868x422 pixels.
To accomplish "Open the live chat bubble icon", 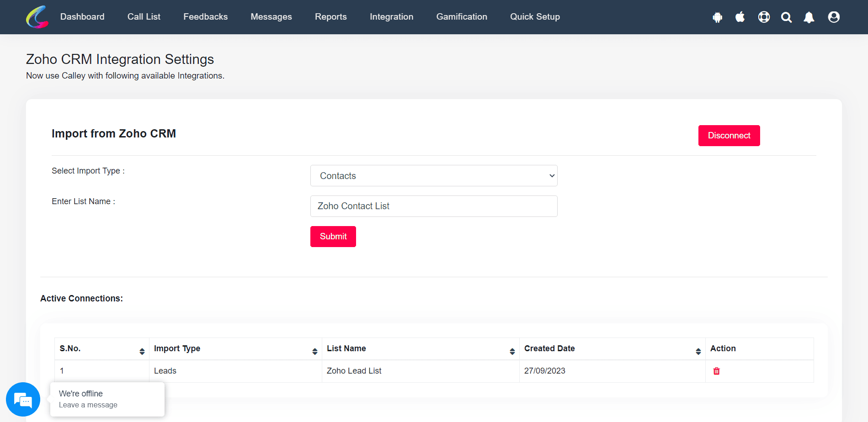I will (23, 399).
